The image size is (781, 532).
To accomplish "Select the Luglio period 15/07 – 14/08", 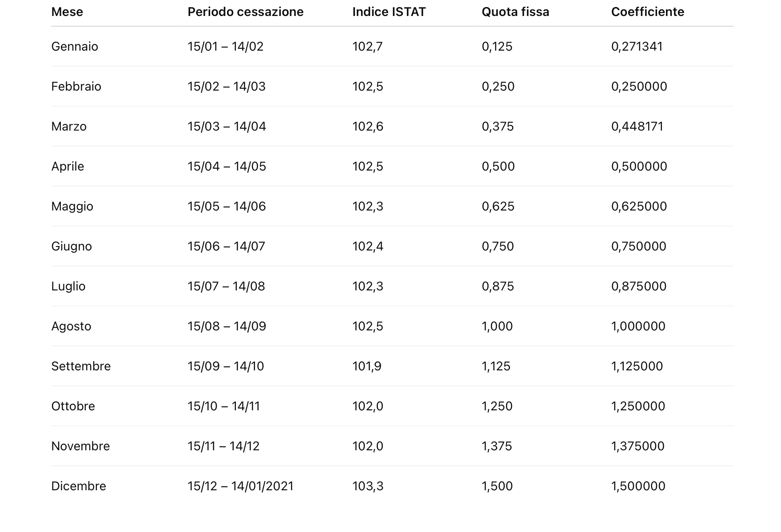I will pyautogui.click(x=226, y=286).
